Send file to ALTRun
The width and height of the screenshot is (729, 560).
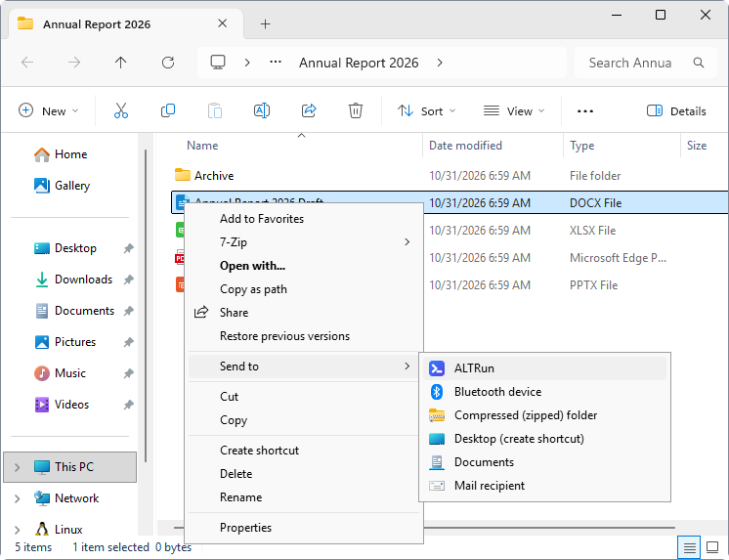(x=544, y=368)
